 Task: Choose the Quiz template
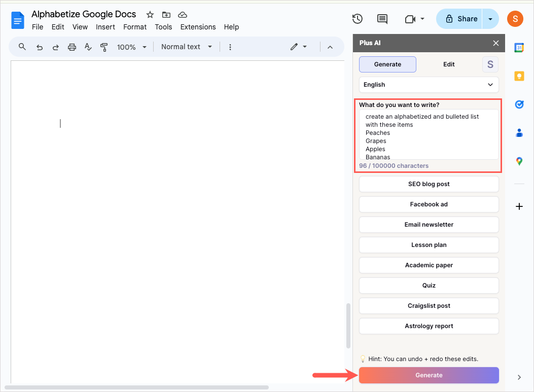(429, 286)
